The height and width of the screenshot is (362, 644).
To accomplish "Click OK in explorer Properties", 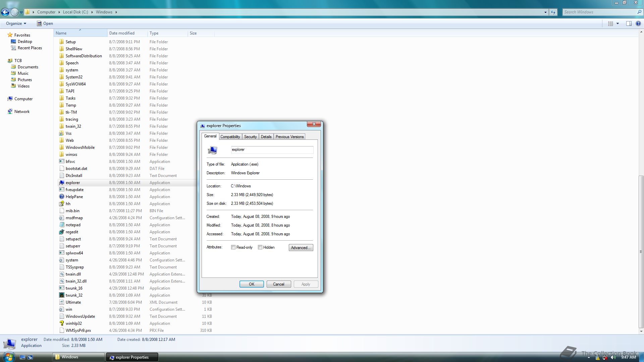I will pyautogui.click(x=252, y=284).
